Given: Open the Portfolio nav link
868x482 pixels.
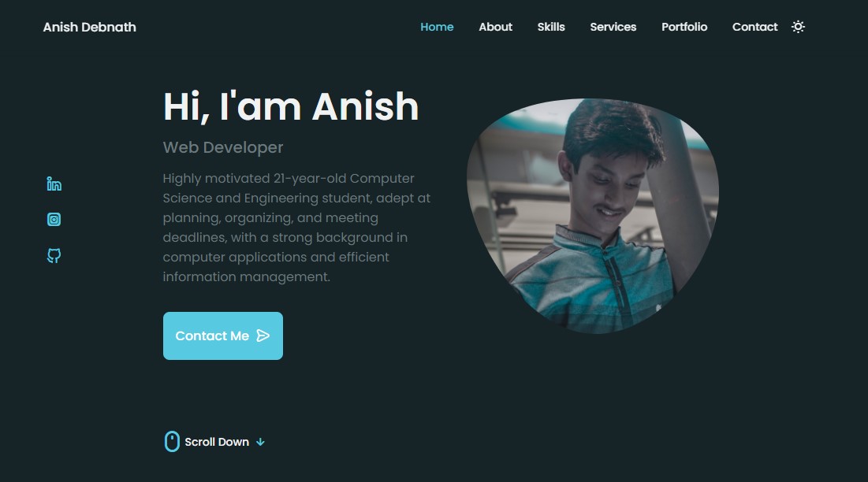Looking at the screenshot, I should coord(684,27).
